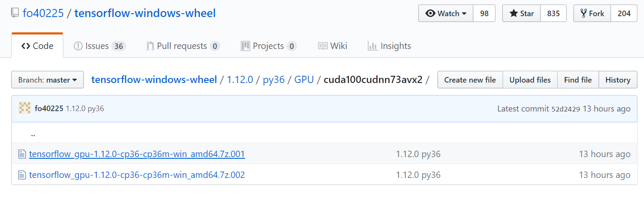Open the Issues tab

(100, 46)
